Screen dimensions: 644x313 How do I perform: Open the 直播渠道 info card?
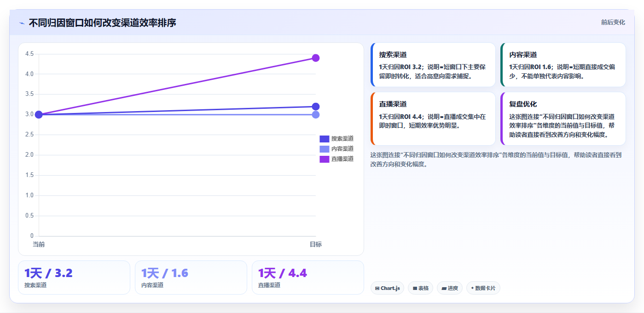[433, 119]
